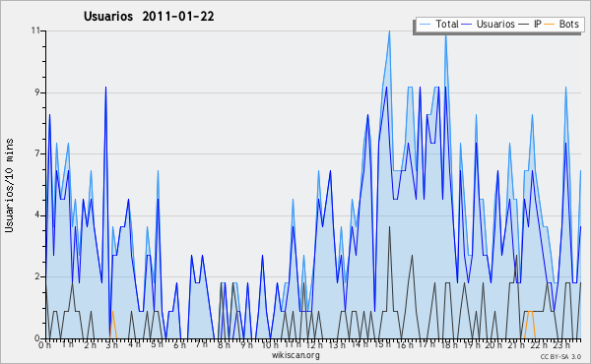Click the x-axis label '13 h'
Viewport: 591px width, 364px height.
tap(337, 345)
